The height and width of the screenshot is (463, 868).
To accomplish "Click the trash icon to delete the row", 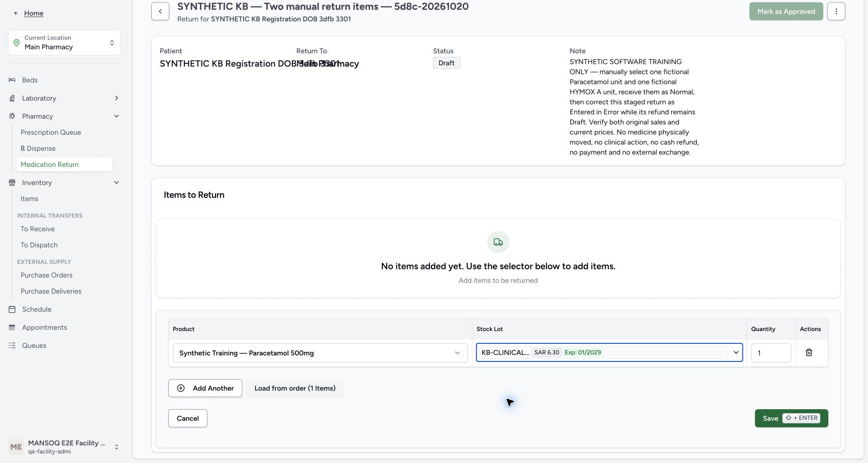I will [809, 352].
